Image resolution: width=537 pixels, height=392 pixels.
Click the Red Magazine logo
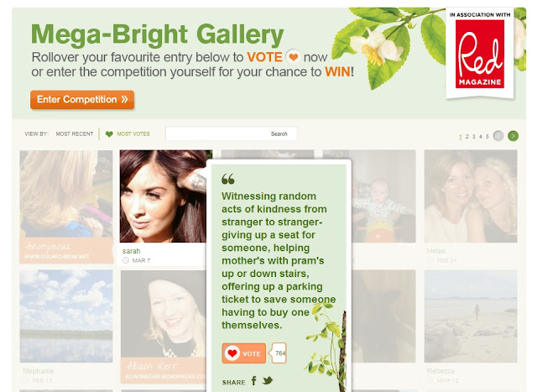click(479, 54)
